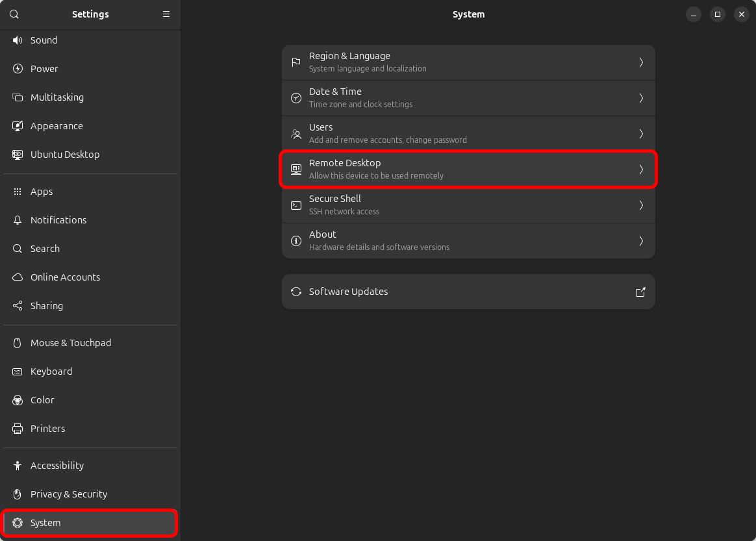
Task: Open the Settings search icon
Action: click(x=14, y=14)
